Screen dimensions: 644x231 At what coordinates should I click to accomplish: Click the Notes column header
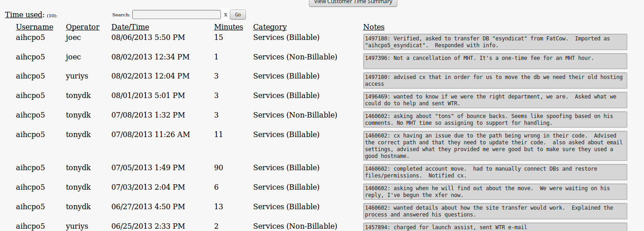tap(374, 27)
